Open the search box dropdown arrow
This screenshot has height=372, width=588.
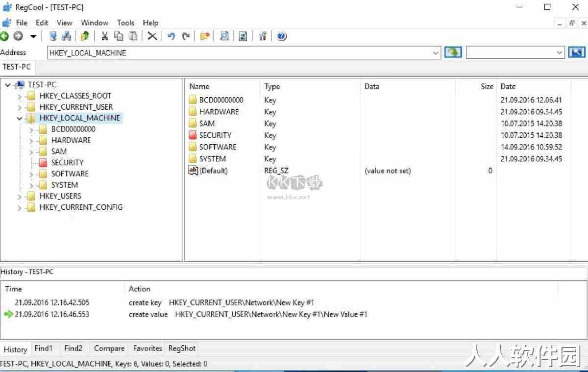click(x=560, y=52)
